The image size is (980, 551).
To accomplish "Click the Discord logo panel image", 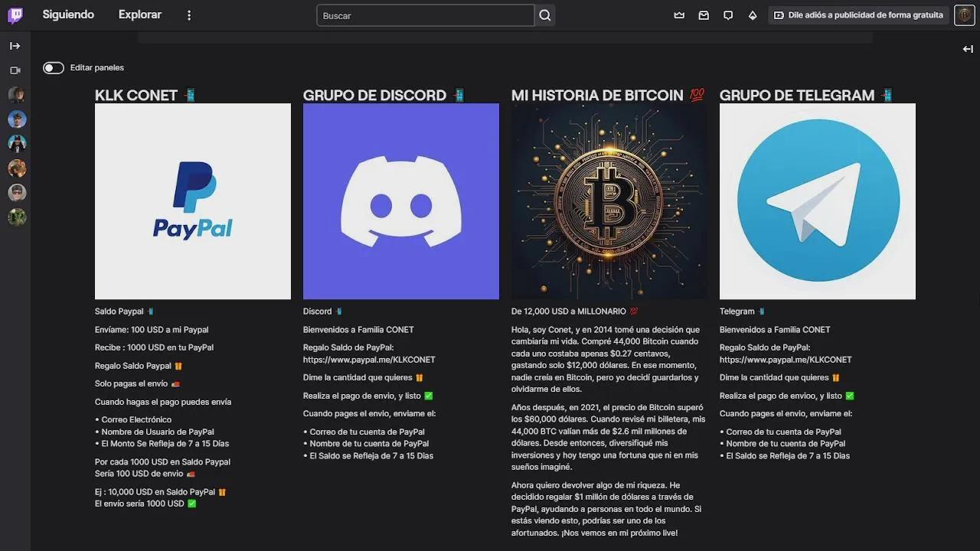I will [401, 201].
